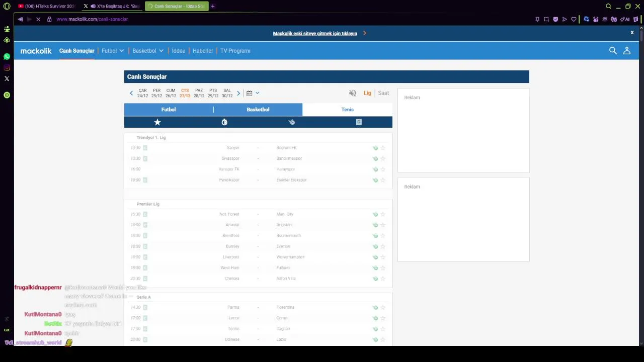
Task: Select the iddaa hand filter icon
Action: click(x=291, y=122)
